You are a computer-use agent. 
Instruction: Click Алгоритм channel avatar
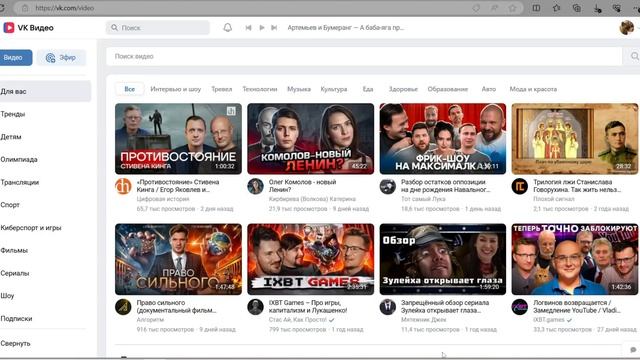coord(123,307)
